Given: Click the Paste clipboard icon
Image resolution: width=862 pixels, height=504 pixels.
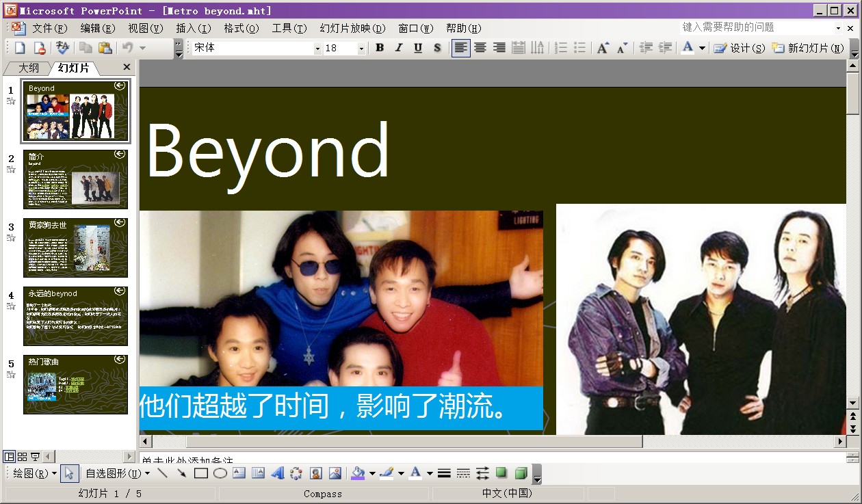Looking at the screenshot, I should coord(105,48).
